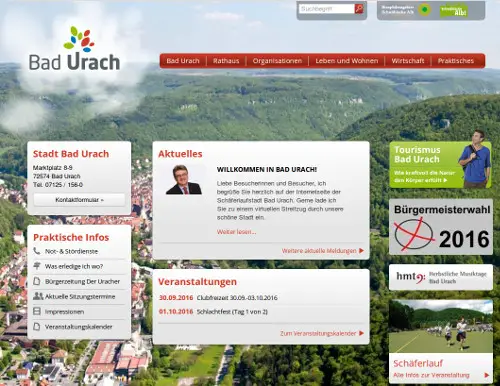Focus the Suchbegriff search field
Screen dimensions: 500x386
[x=327, y=9]
